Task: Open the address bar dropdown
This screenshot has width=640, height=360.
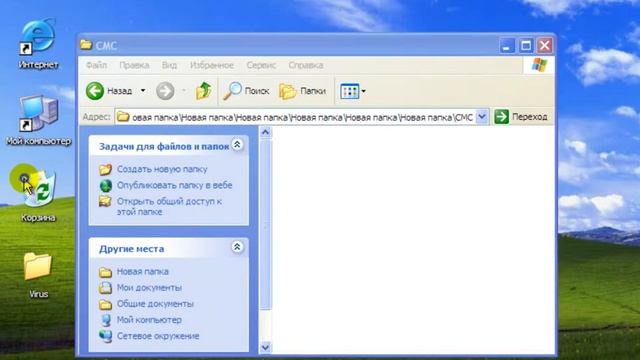Action: 482,117
